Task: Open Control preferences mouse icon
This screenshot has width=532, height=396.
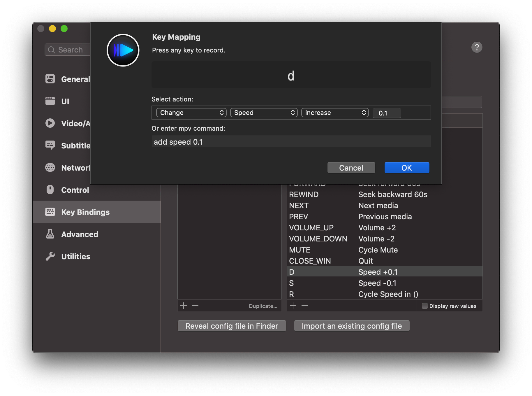Action: click(50, 190)
